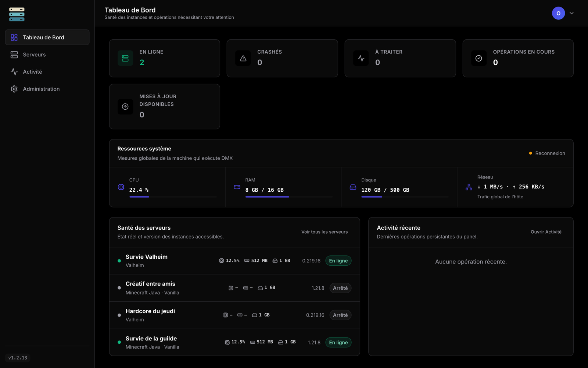This screenshot has height=368, width=588.
Task: Click the Administration gear icon
Action: 14,89
